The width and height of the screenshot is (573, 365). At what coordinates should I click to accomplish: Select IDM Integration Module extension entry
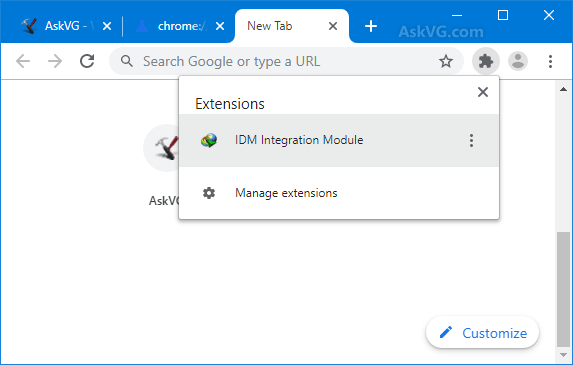pyautogui.click(x=339, y=140)
